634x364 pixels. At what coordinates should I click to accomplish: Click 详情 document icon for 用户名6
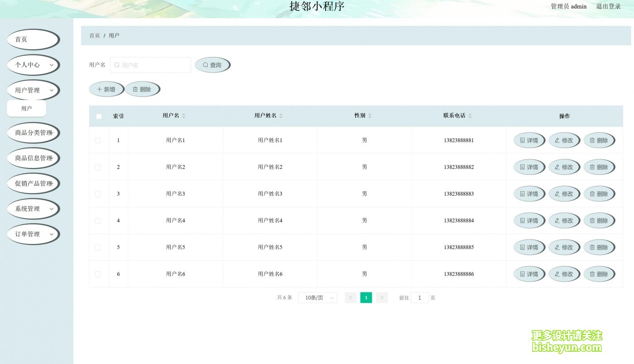[523, 274]
